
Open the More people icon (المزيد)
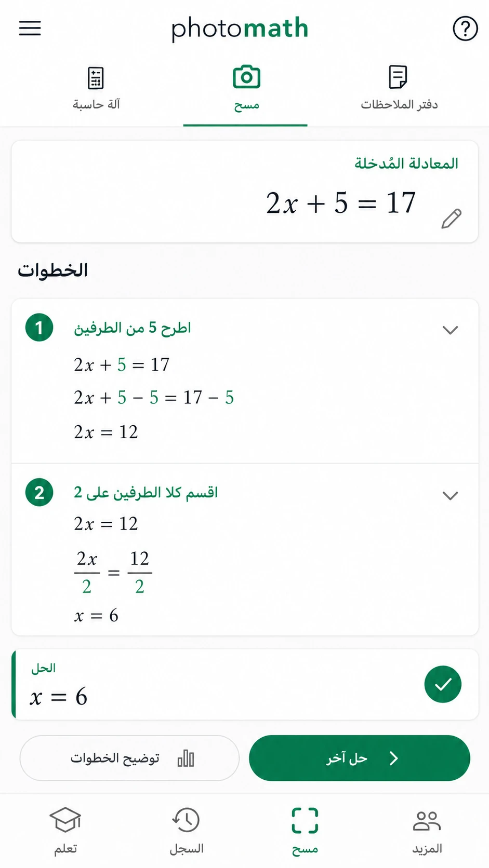click(x=427, y=820)
